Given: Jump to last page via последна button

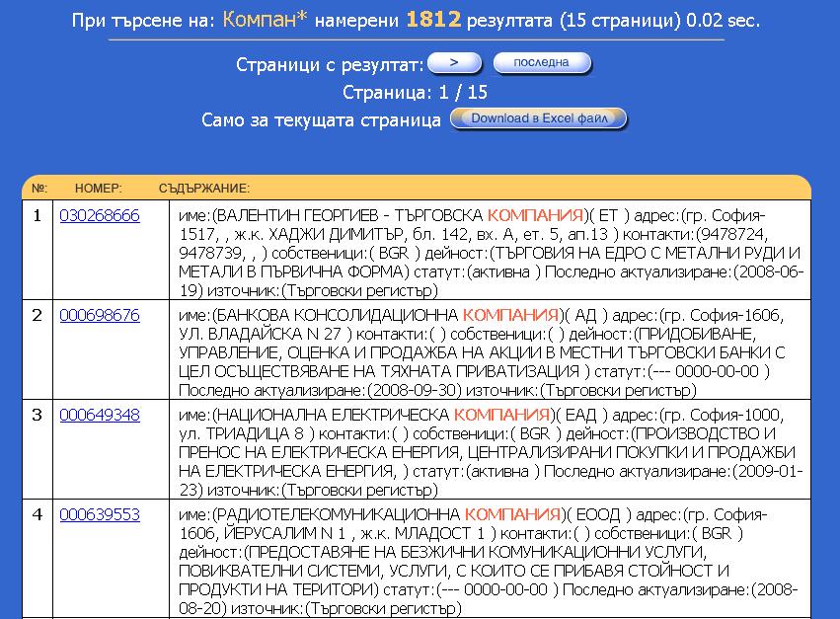Looking at the screenshot, I should click(x=542, y=63).
